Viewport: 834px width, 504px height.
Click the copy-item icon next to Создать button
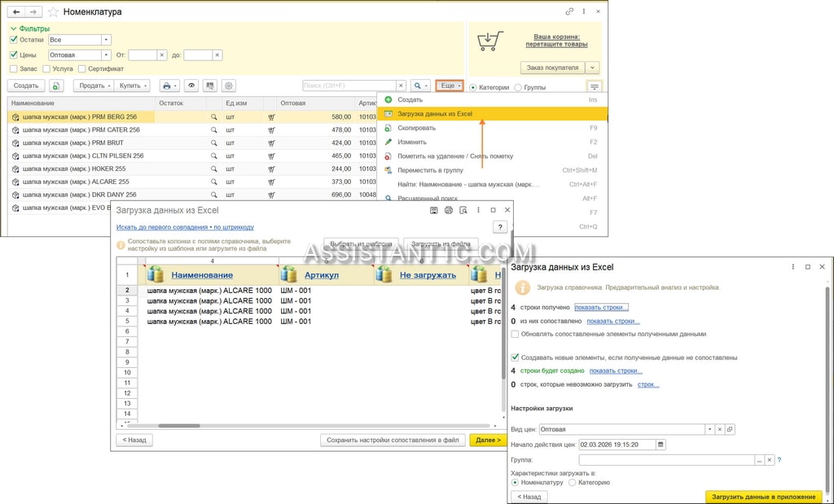click(x=56, y=85)
